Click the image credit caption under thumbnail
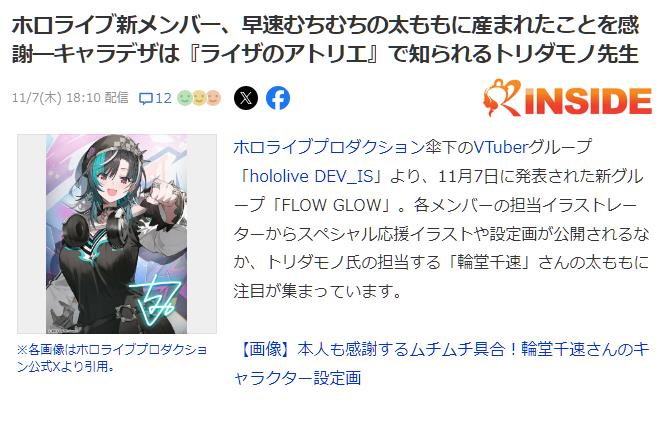This screenshot has height=421, width=663. [x=112, y=358]
